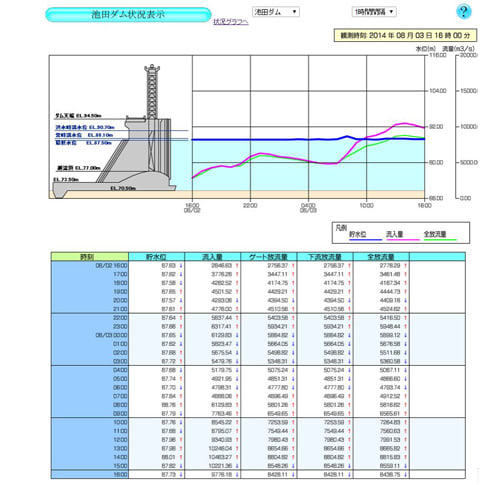Click the 17:00 gate discharge value 3447.11
This screenshot has height=485, width=480.
pyautogui.click(x=278, y=274)
